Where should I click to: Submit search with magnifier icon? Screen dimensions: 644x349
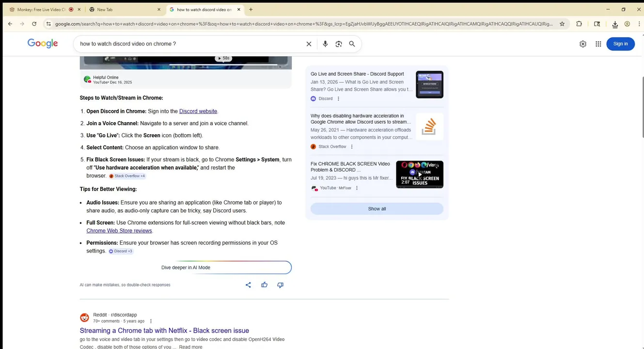352,44
